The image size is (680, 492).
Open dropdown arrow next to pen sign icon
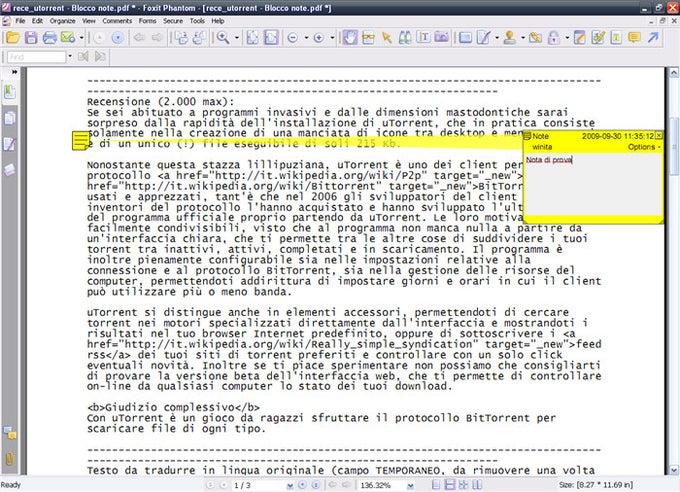click(x=497, y=38)
